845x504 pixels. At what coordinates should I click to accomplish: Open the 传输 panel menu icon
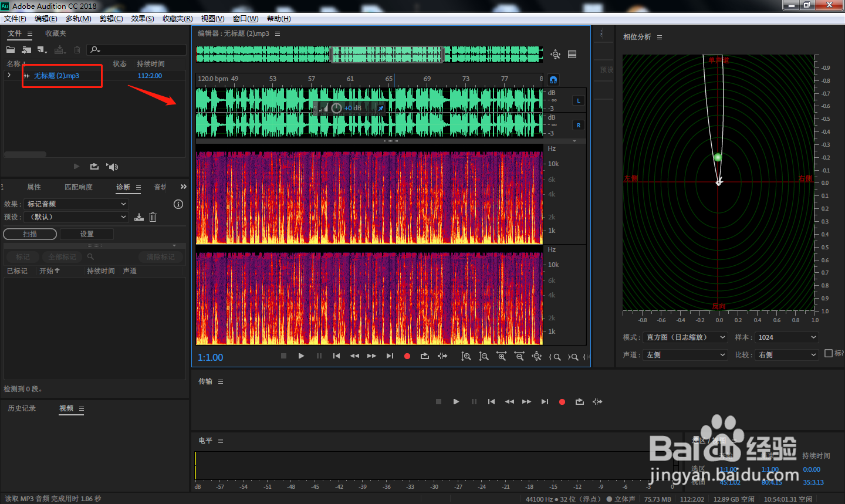(221, 381)
